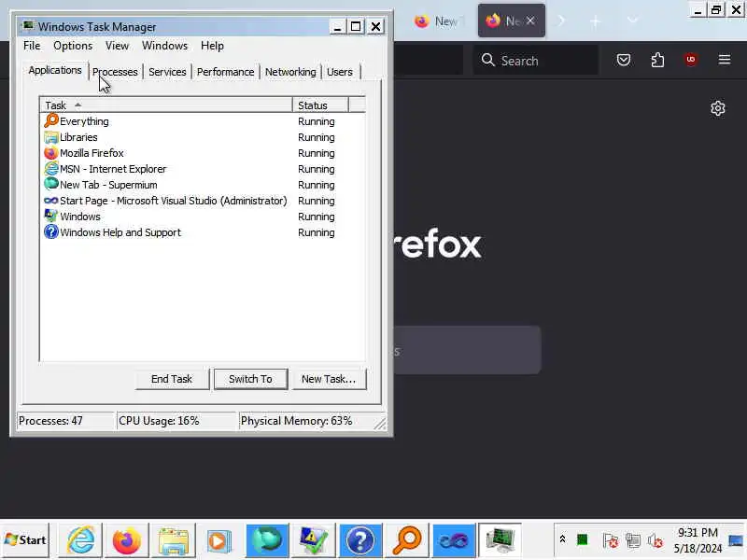747x560 pixels.
Task: Open Firefox new tab settings gear
Action: pos(717,108)
